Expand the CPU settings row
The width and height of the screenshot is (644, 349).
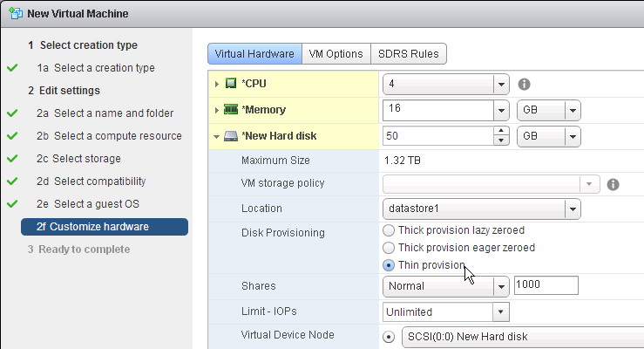pyautogui.click(x=217, y=85)
